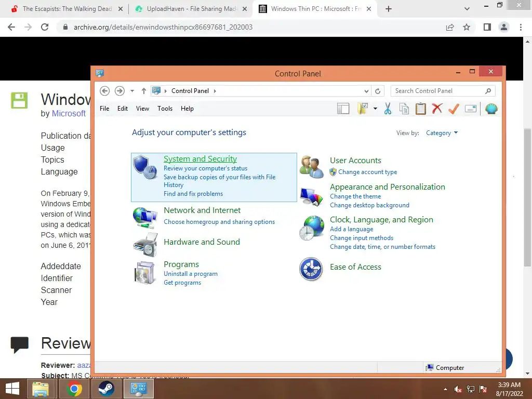Click the Network and Internet globe icon

pos(145,218)
